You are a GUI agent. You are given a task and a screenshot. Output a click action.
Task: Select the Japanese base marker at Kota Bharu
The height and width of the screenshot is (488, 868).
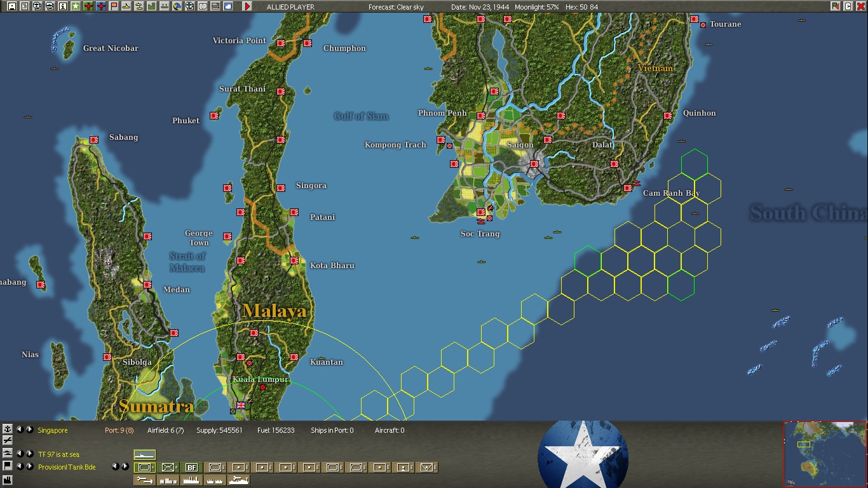(294, 261)
